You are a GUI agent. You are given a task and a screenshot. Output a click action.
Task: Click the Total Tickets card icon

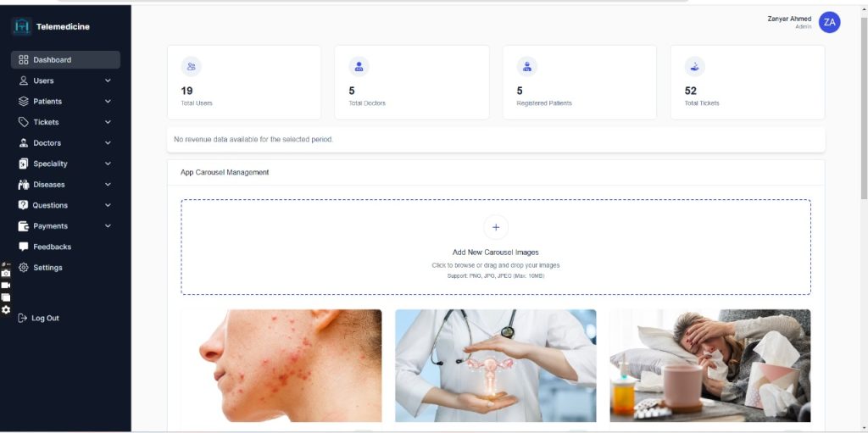coord(694,66)
